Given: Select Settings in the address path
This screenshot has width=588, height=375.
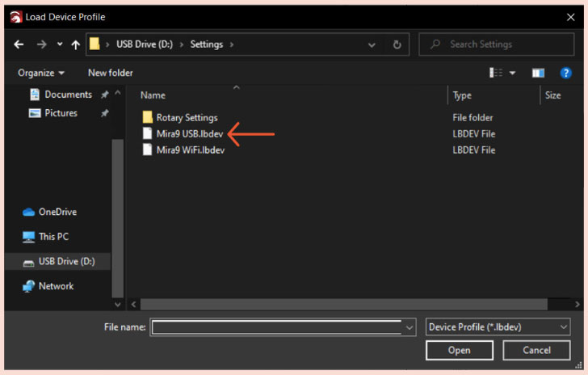Looking at the screenshot, I should coord(206,44).
